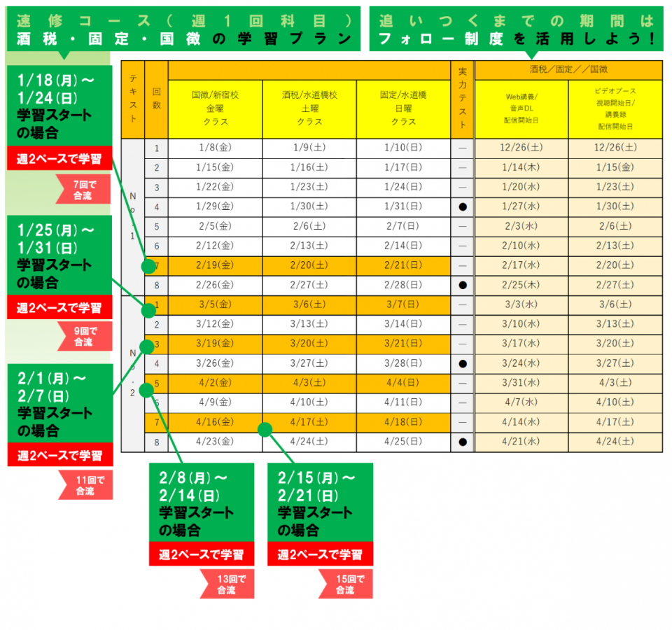This screenshot has height=630, width=672.
Task: Click the 7回で合流 arrow tag
Action: [x=83, y=190]
